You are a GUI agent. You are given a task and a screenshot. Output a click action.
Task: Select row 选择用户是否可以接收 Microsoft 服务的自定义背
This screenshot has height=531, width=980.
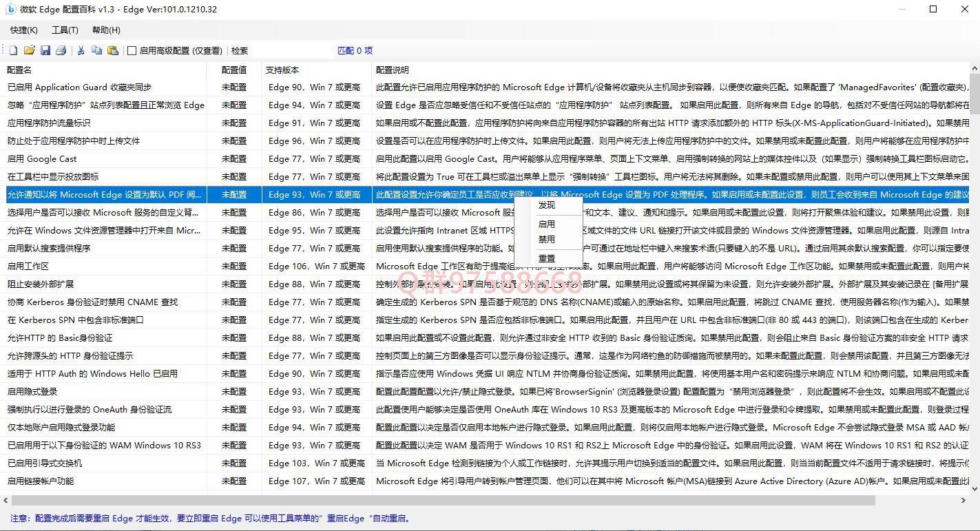486,213
